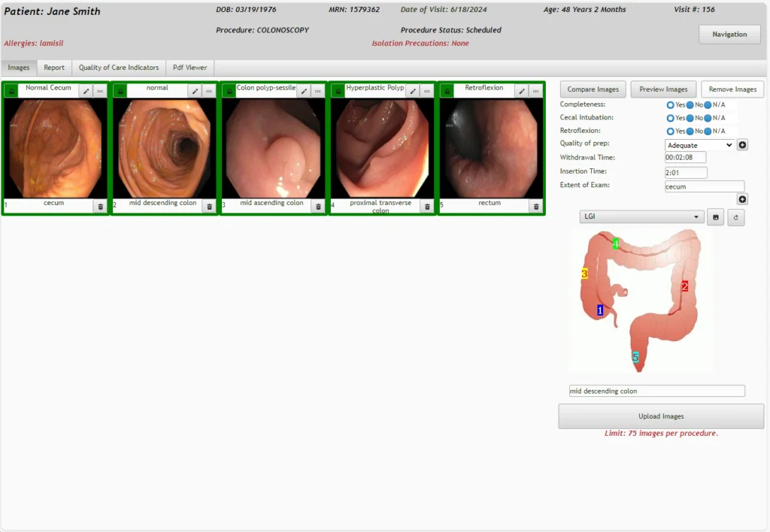Click the plus icon below Extent of Exam
This screenshot has height=532, width=770.
click(742, 198)
